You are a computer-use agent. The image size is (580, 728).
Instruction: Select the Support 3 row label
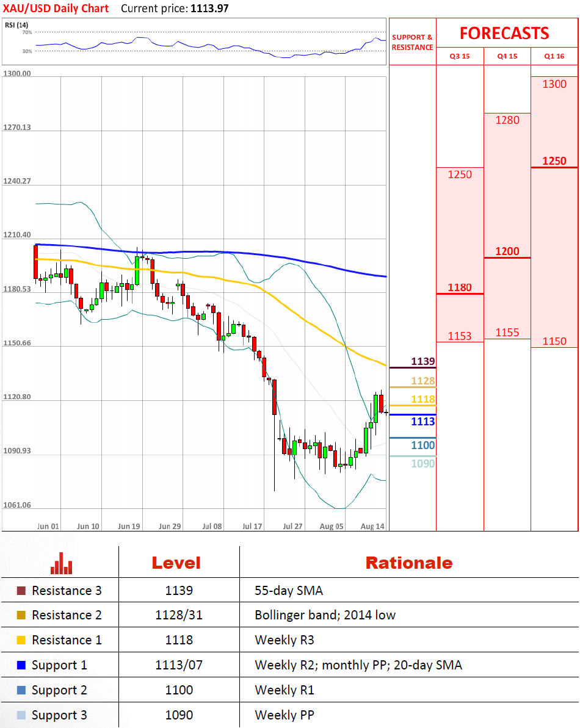click(x=59, y=715)
